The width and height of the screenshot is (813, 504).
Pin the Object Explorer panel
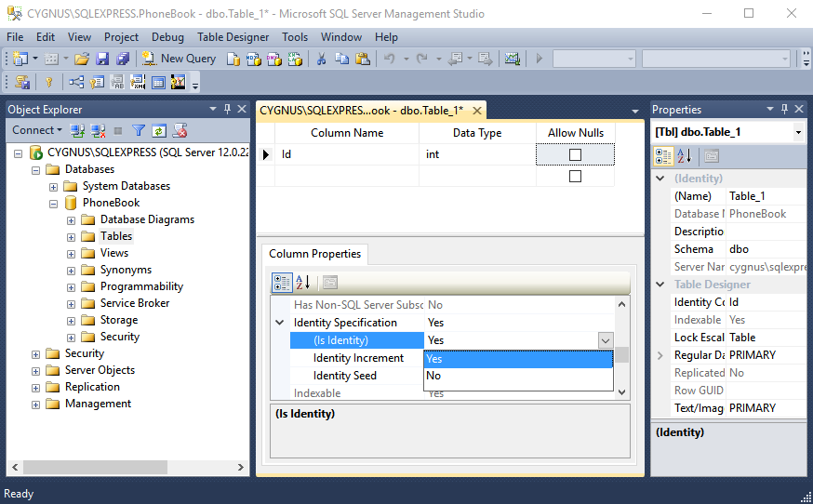tap(227, 109)
